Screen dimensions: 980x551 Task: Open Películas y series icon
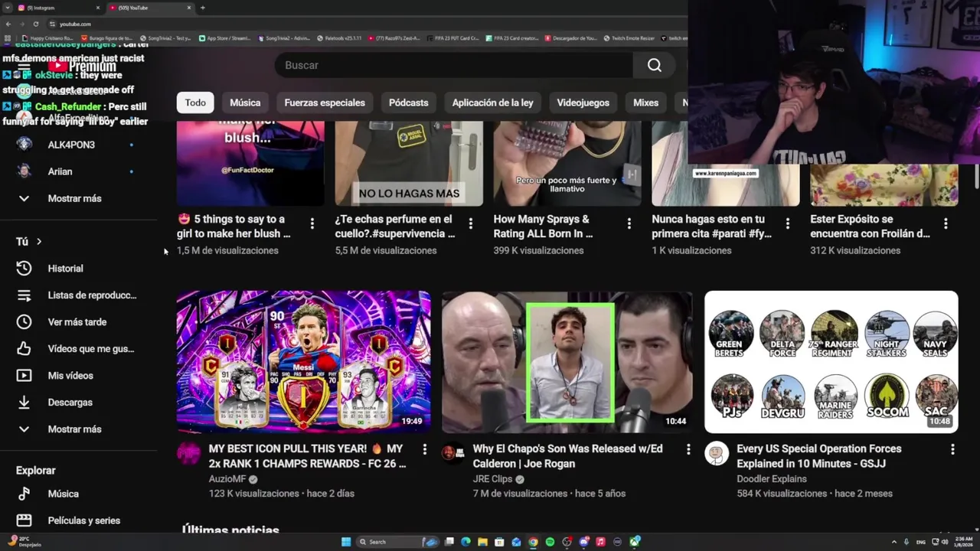[x=24, y=520]
